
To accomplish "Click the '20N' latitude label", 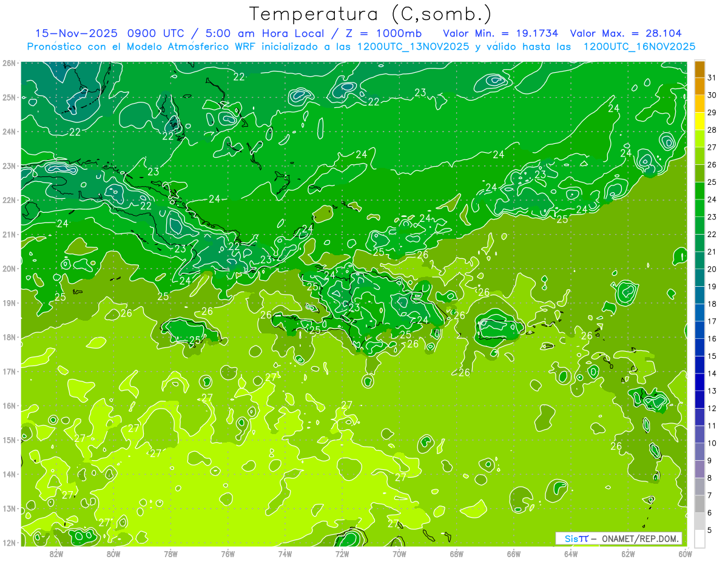I will 9,269.
